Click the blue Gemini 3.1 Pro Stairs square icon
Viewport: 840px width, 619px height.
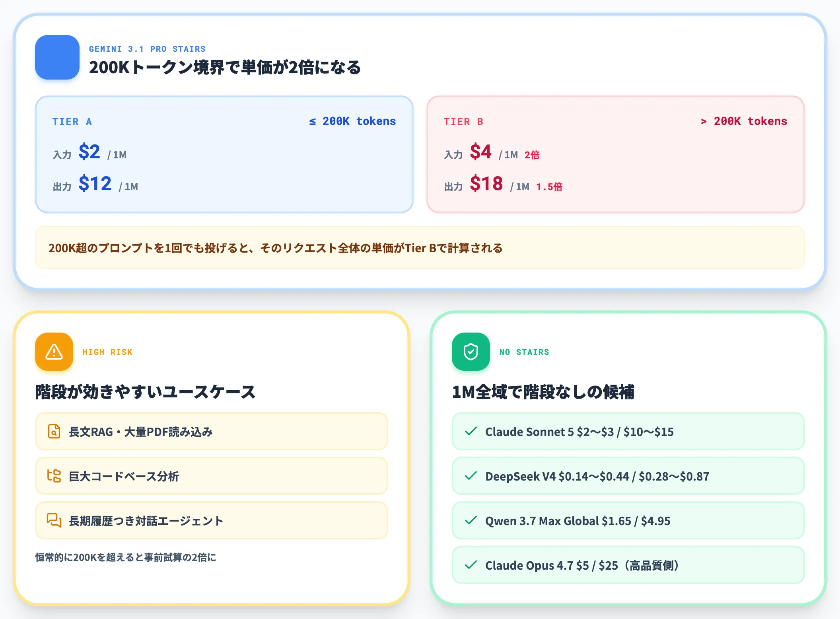pyautogui.click(x=57, y=57)
